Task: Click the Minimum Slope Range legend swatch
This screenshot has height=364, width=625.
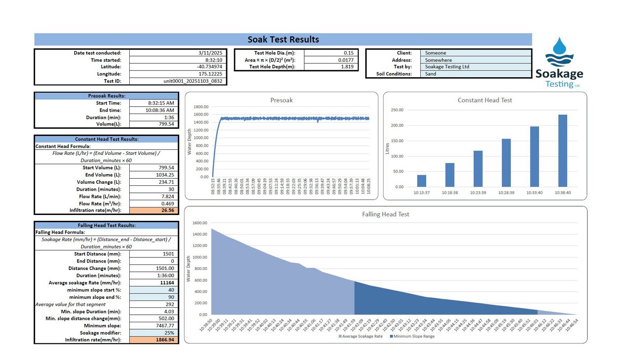Action: pyautogui.click(x=391, y=336)
